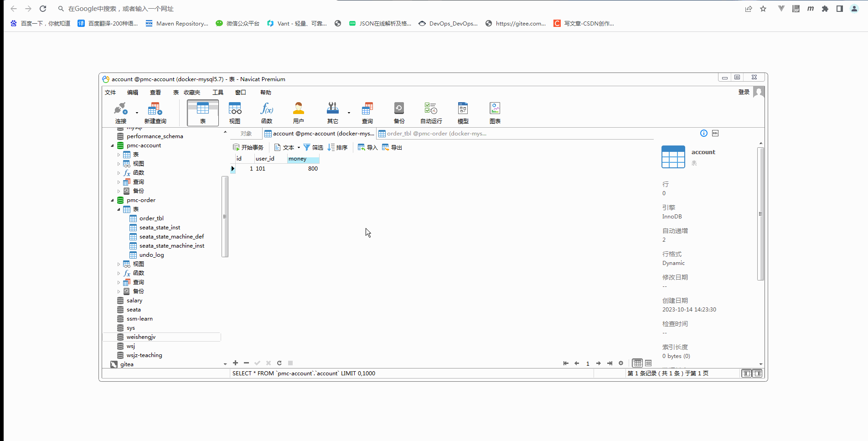
Task: Open the 工具 menu
Action: point(217,92)
